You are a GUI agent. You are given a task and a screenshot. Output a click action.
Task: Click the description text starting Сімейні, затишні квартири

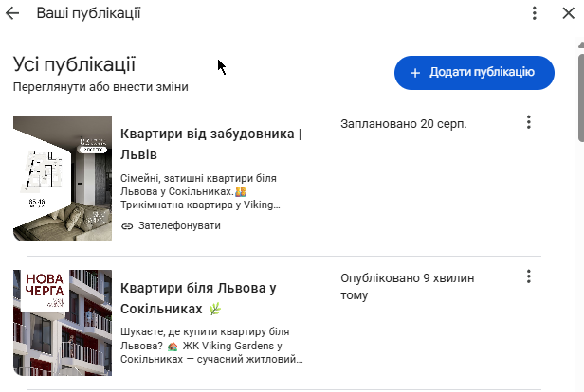(200, 191)
